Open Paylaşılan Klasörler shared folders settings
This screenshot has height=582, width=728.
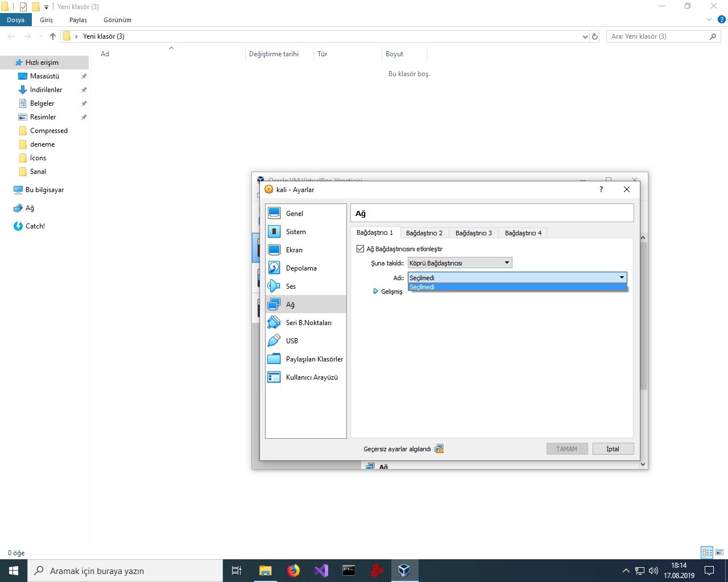[306, 359]
